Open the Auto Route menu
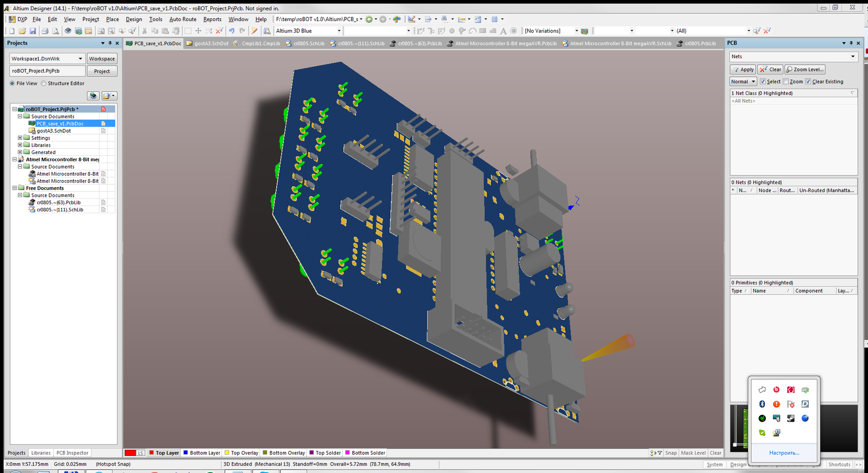The height and width of the screenshot is (473, 868). [x=183, y=19]
